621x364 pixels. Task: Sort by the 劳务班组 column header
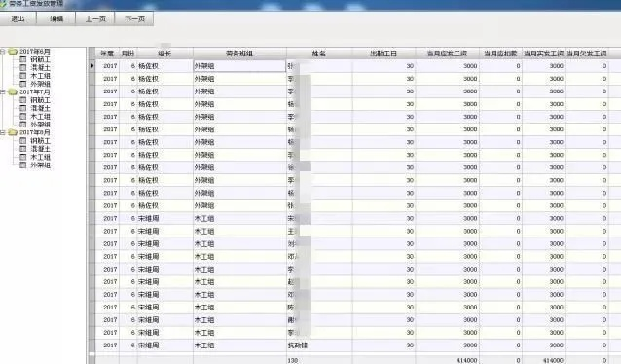tap(239, 54)
